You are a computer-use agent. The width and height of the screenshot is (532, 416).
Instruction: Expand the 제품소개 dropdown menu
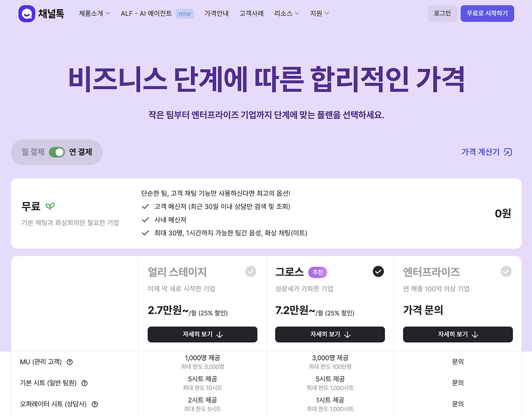94,13
